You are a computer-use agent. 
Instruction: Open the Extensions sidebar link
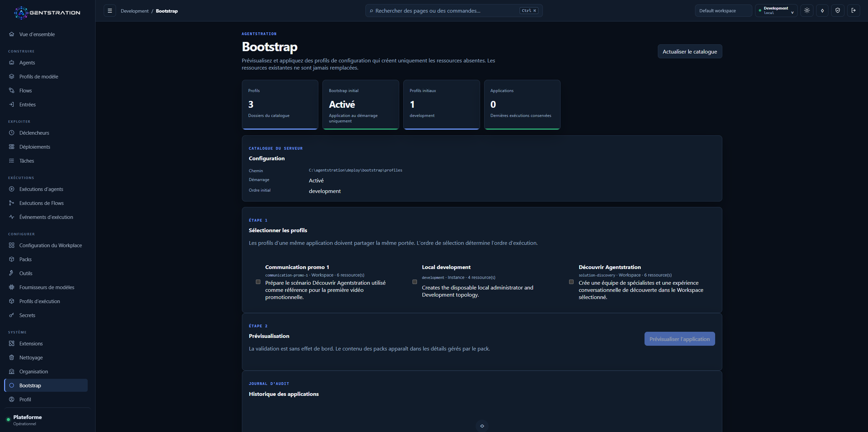click(46, 343)
